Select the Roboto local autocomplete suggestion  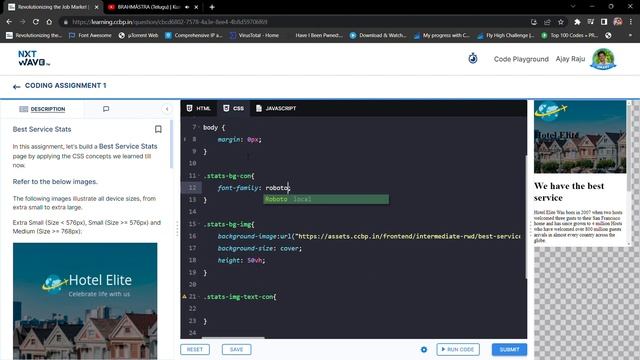click(x=326, y=199)
